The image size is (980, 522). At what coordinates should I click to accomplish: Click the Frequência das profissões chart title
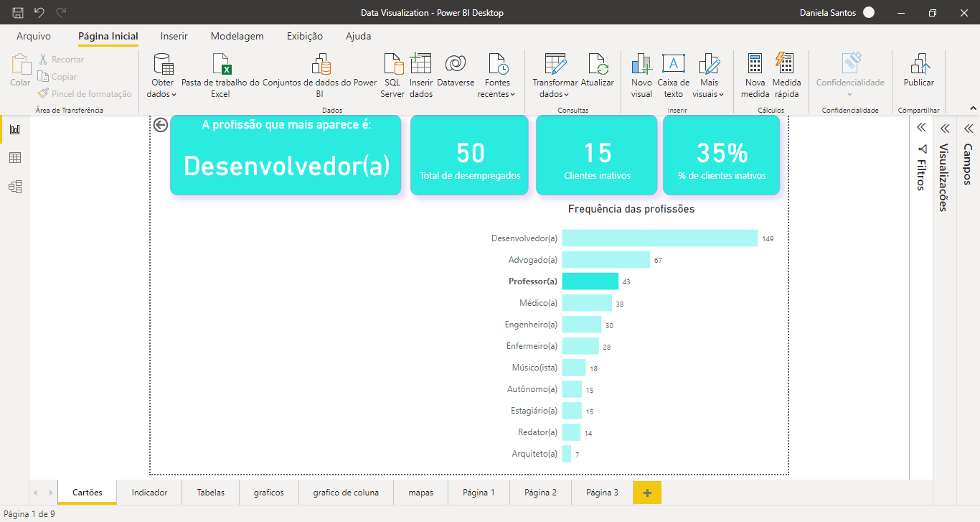point(631,209)
